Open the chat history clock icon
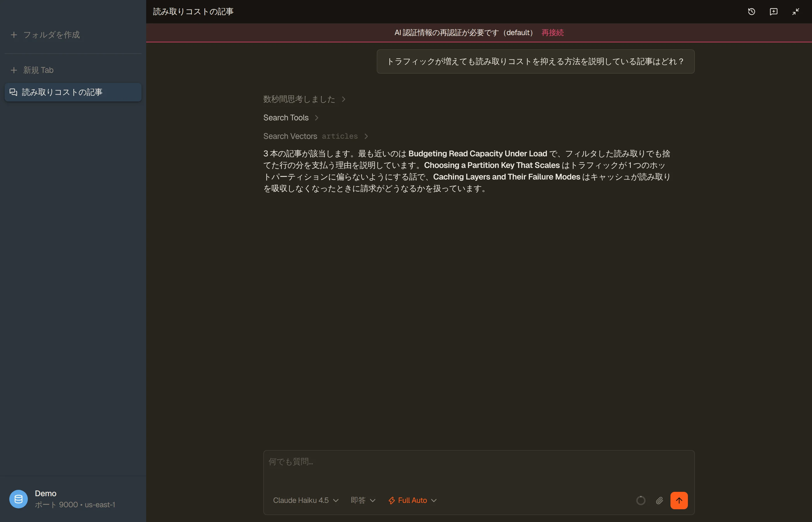The height and width of the screenshot is (522, 812). click(x=751, y=12)
